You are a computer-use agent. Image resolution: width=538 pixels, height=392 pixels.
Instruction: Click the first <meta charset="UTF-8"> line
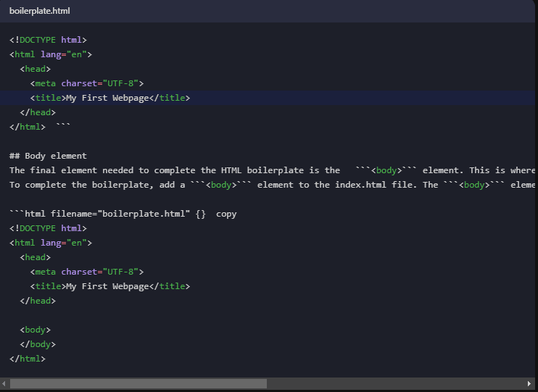pyautogui.click(x=87, y=83)
